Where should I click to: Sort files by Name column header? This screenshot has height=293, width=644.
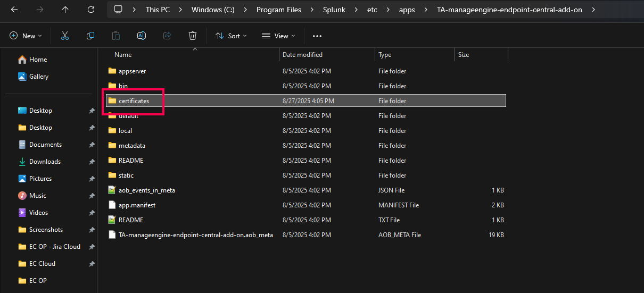click(x=123, y=55)
